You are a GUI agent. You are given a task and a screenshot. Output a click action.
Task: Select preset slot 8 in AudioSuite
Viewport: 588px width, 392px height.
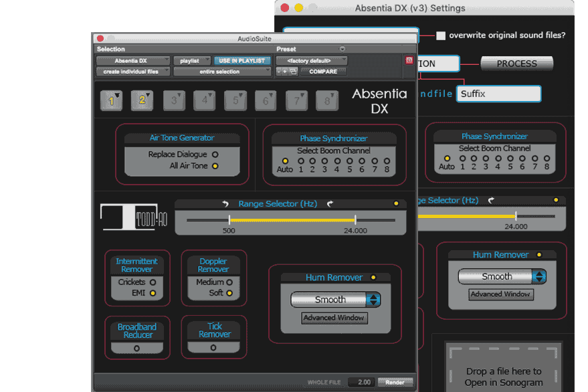[327, 100]
